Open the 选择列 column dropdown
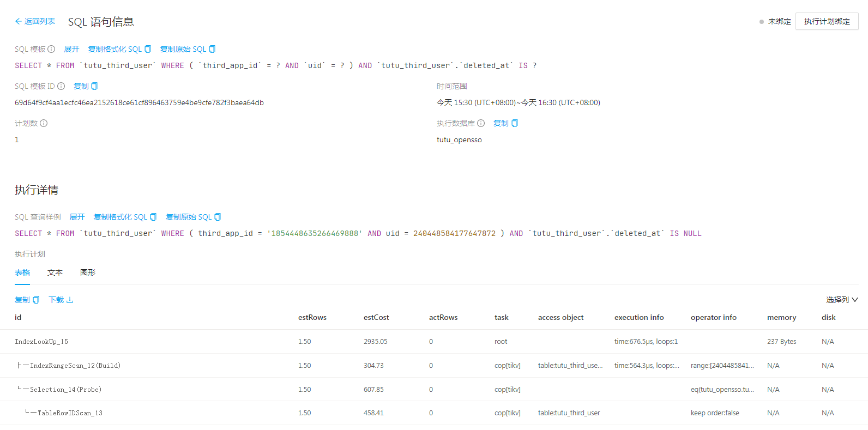The width and height of the screenshot is (868, 430). tap(842, 300)
